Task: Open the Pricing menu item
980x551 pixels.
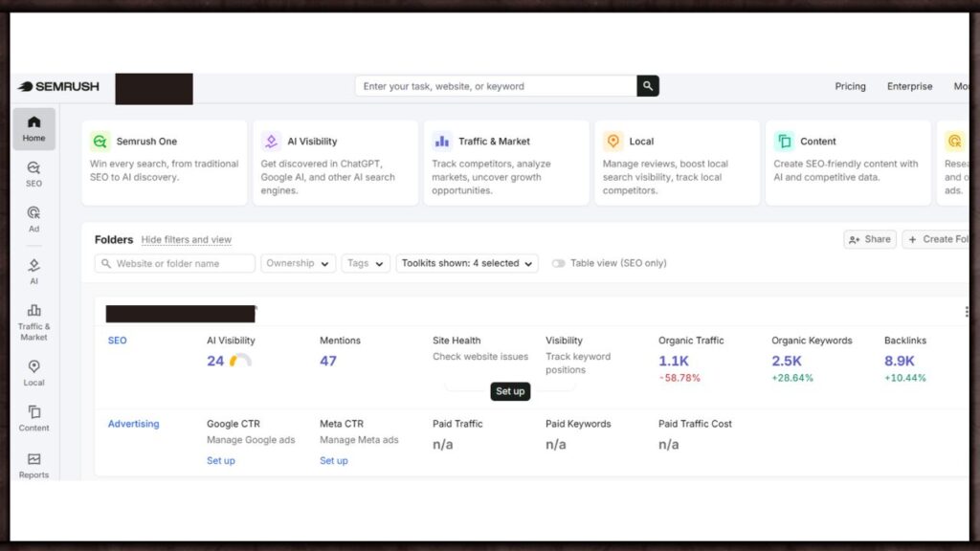Action: pyautogui.click(x=850, y=86)
